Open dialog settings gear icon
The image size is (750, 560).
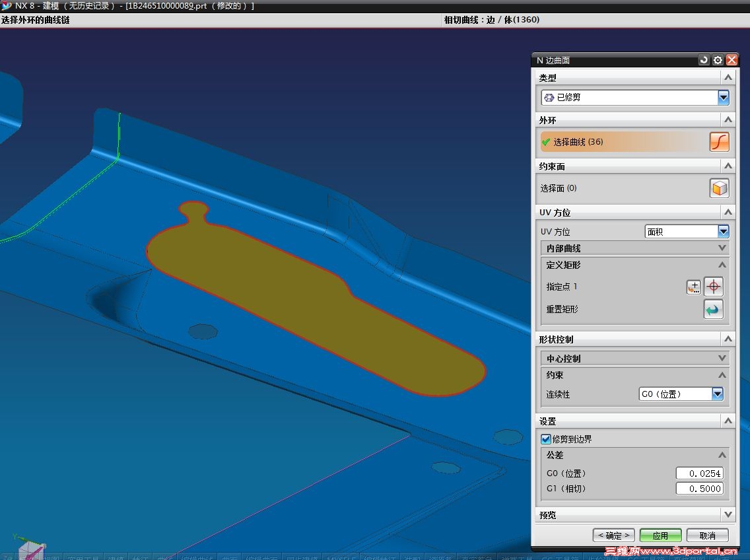click(x=718, y=60)
